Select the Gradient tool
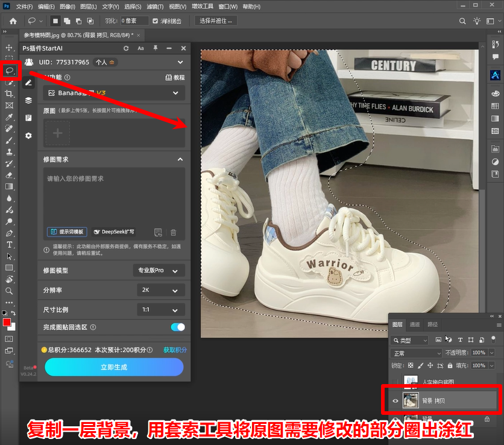 tap(9, 187)
